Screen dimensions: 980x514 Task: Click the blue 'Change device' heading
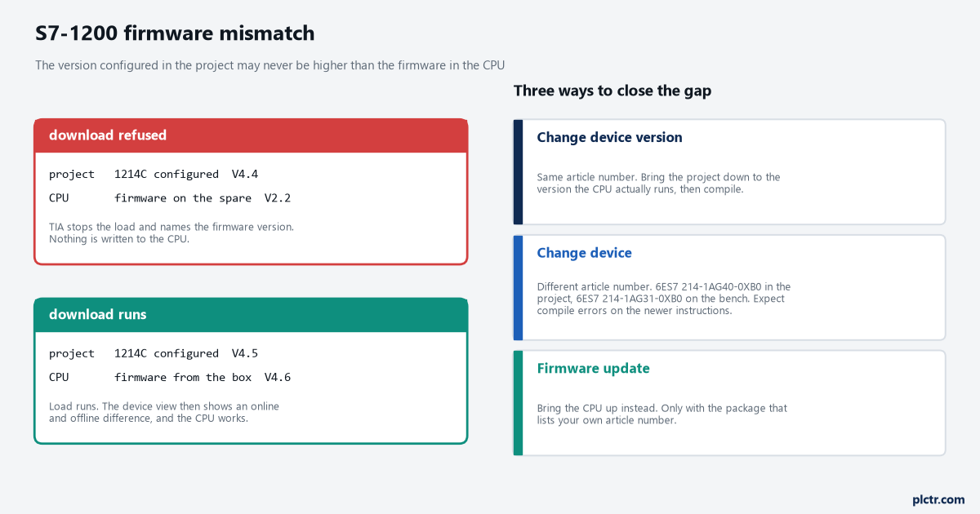(584, 253)
